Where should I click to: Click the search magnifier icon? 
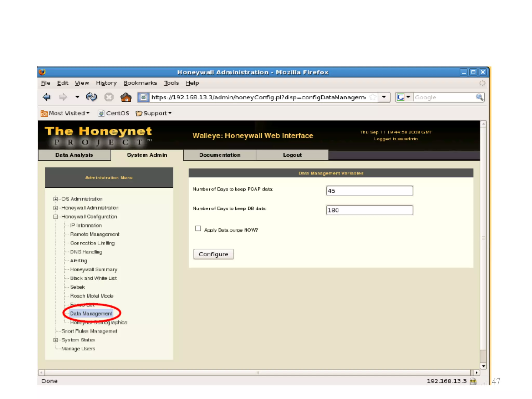(479, 97)
